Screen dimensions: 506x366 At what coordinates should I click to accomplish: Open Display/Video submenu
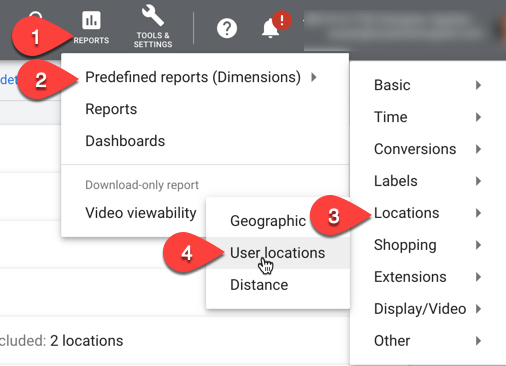[x=428, y=309]
